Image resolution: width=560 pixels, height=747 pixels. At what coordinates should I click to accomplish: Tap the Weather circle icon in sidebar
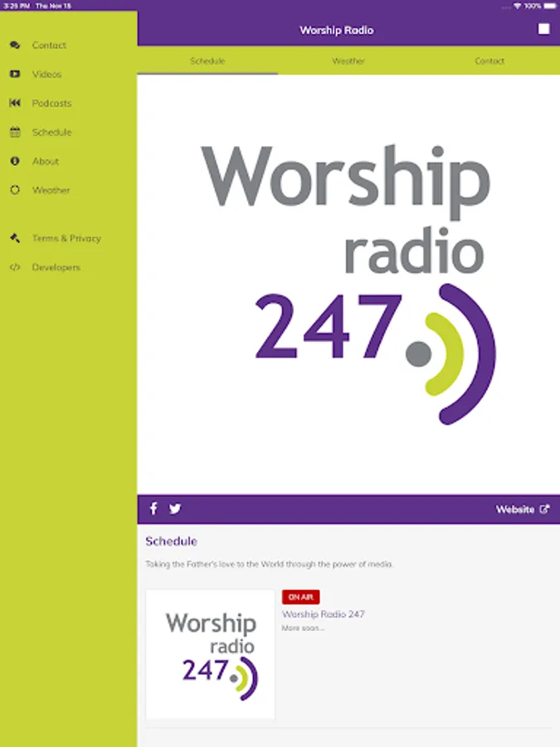[15, 190]
